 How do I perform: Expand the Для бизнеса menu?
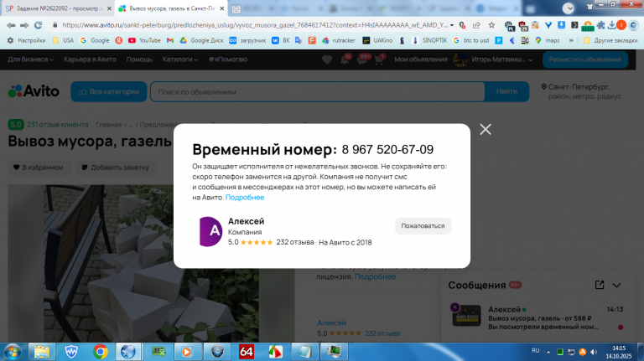click(x=30, y=59)
